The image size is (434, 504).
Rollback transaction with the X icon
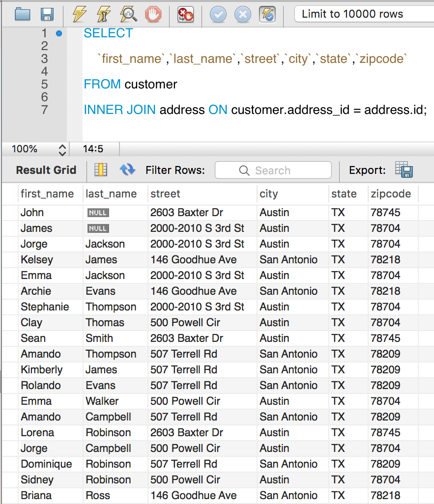[243, 14]
